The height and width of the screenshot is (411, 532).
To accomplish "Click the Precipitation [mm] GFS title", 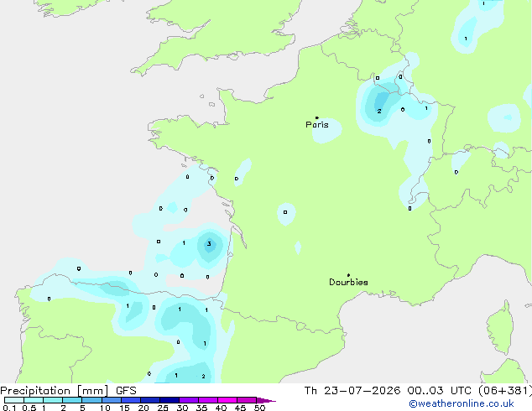I will [x=68, y=391].
